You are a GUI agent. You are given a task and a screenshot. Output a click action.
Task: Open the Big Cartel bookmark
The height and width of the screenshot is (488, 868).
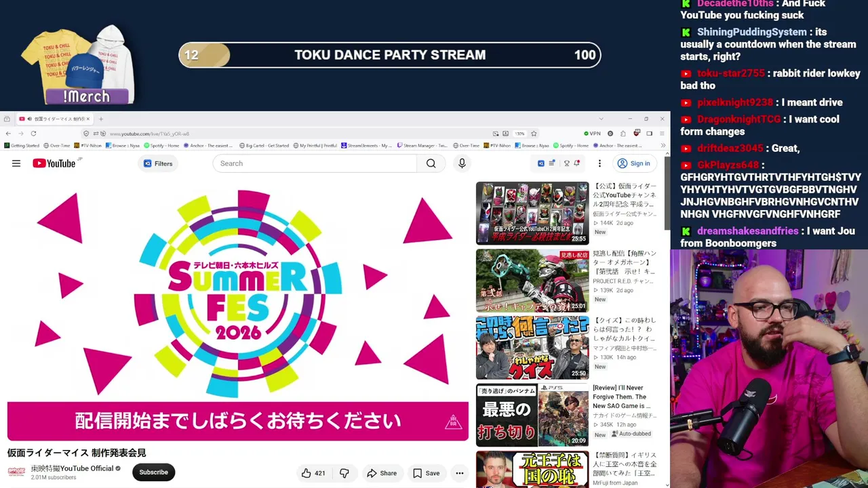[264, 146]
